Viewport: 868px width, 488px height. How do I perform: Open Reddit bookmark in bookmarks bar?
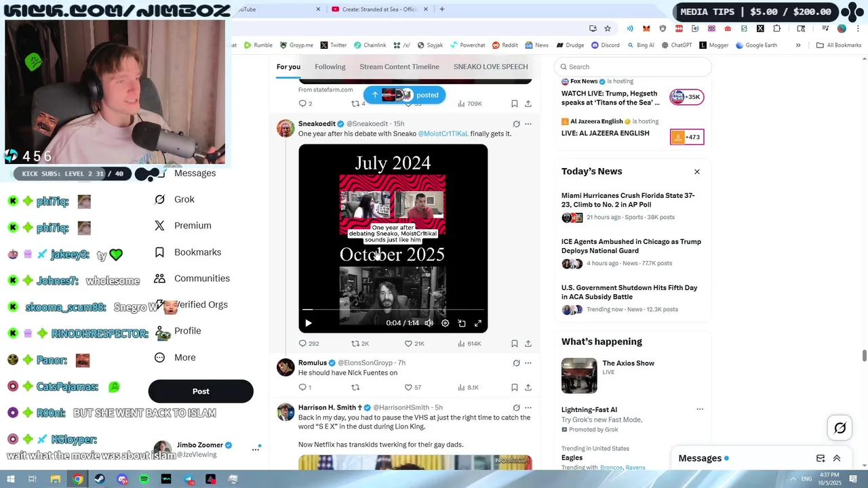click(505, 45)
